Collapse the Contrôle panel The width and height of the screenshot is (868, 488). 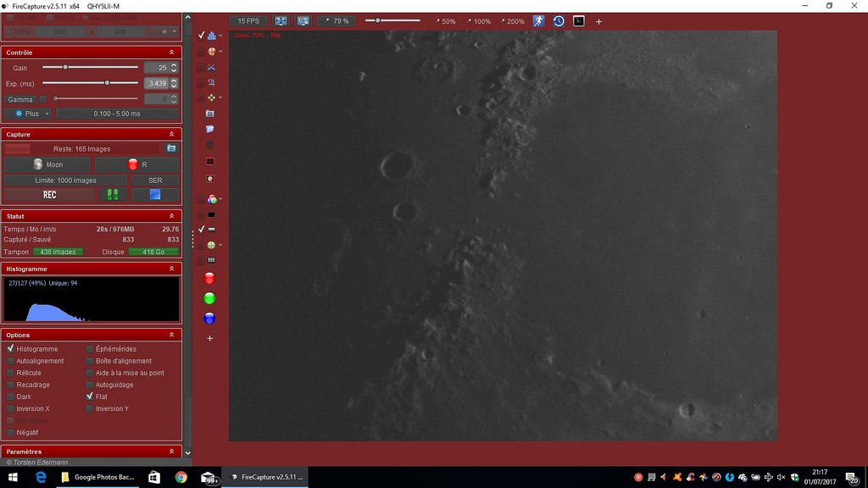point(171,53)
